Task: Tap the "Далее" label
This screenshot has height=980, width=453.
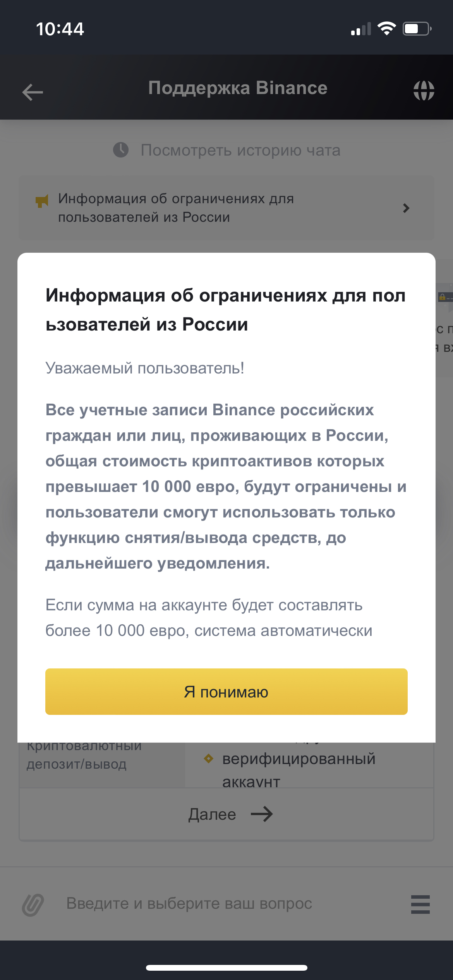Action: click(x=212, y=814)
